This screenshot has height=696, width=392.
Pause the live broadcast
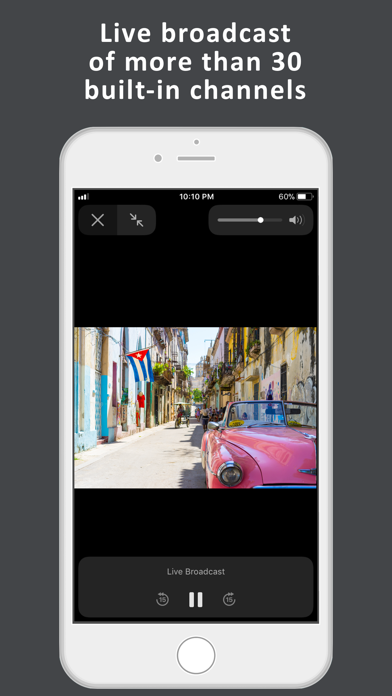coord(196,599)
